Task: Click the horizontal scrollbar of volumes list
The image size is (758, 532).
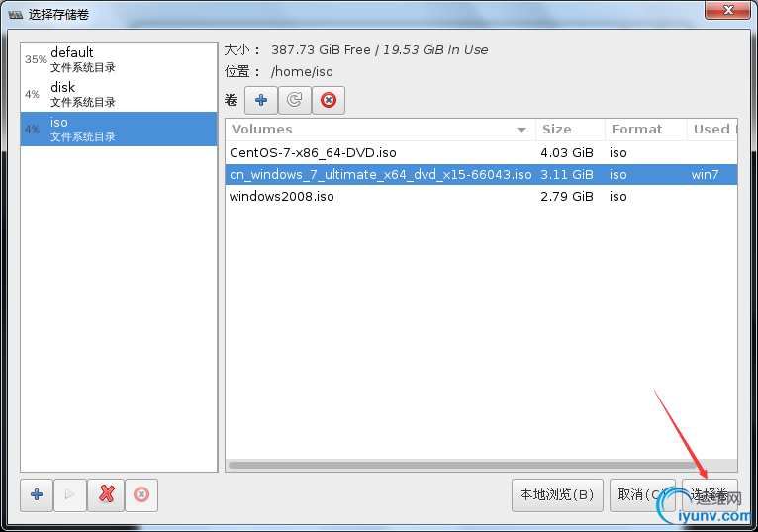Action: 463,466
